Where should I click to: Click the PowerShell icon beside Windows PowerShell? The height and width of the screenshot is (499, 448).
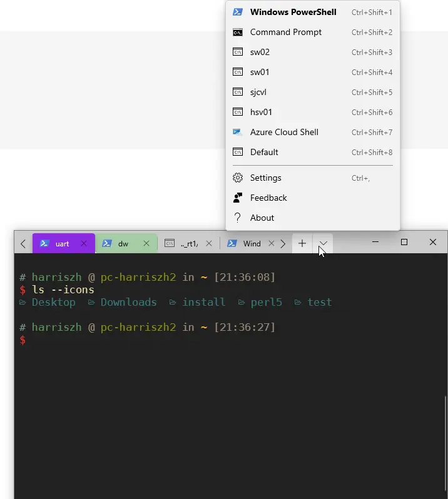[238, 12]
